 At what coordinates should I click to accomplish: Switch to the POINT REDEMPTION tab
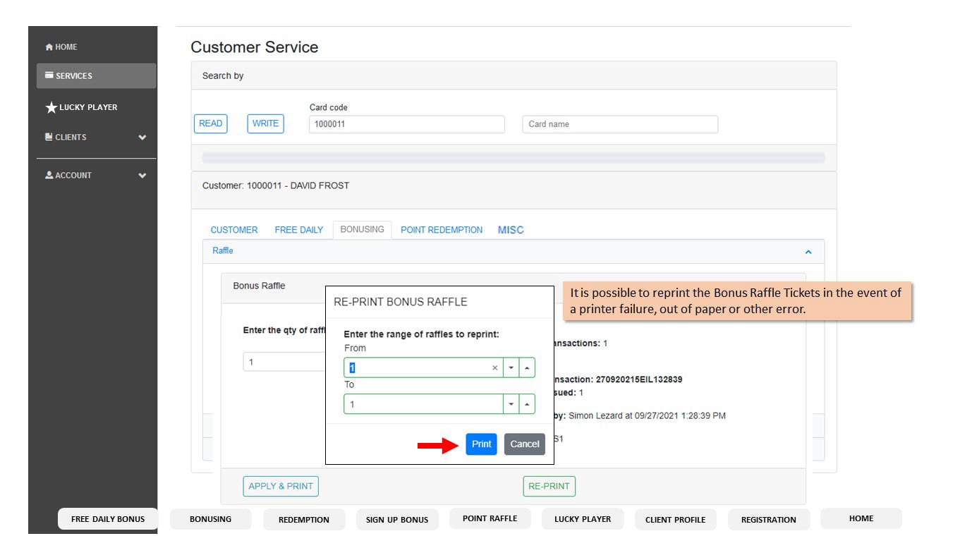tap(442, 230)
